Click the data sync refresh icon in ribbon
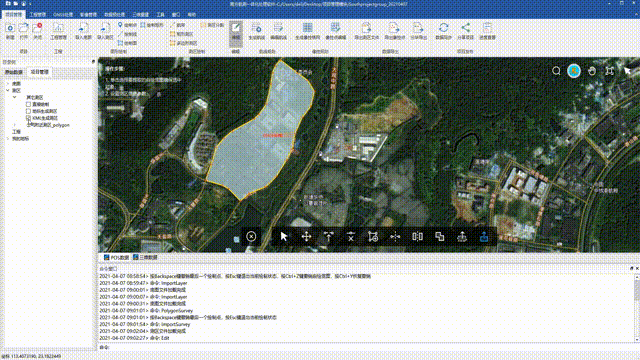This screenshot has width=640, height=360. [x=444, y=31]
